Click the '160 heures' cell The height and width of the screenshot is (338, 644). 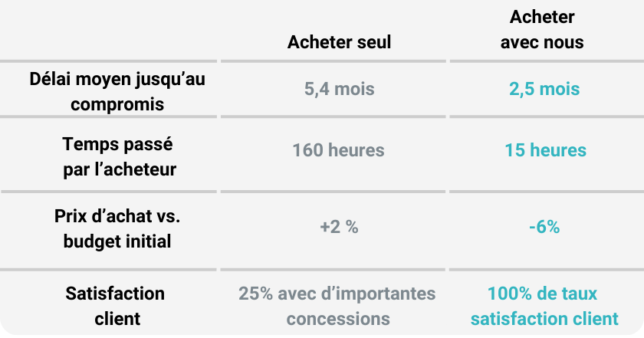[x=338, y=150]
